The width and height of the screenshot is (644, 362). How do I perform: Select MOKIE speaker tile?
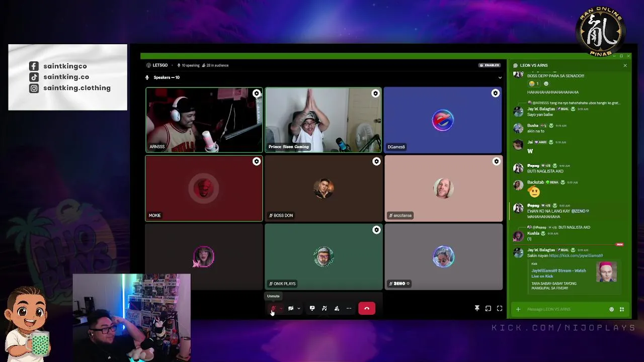204,188
